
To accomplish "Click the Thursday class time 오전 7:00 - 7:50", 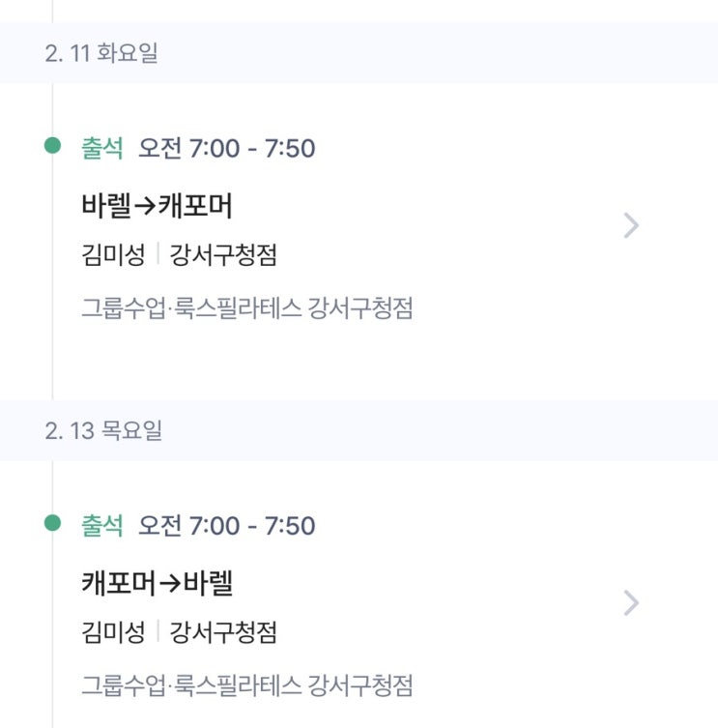I will tap(227, 525).
